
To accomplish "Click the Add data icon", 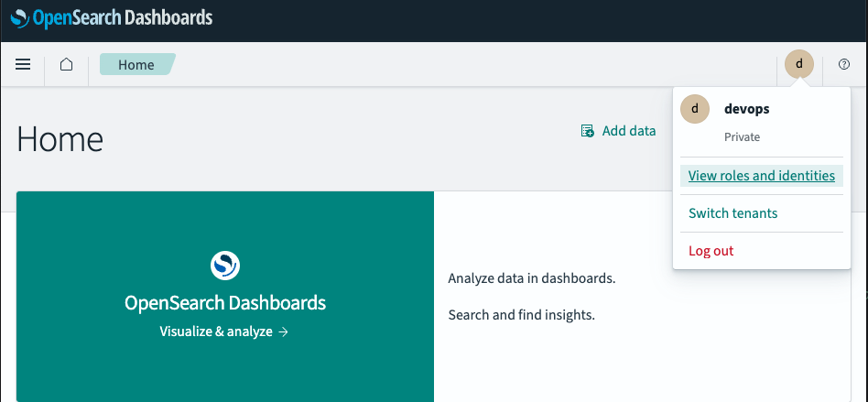I will [587, 131].
